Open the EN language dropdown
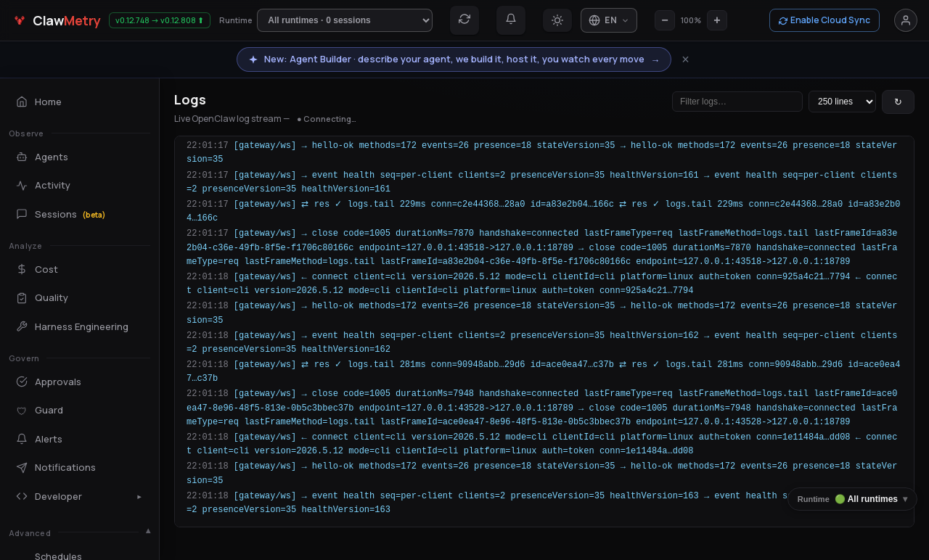 tap(609, 20)
